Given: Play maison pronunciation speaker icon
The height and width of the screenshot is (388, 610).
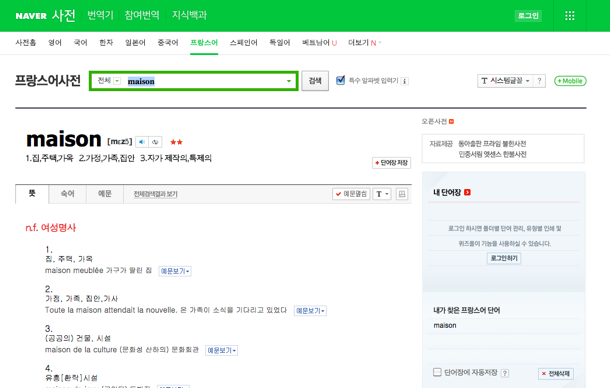Looking at the screenshot, I should click(x=142, y=142).
